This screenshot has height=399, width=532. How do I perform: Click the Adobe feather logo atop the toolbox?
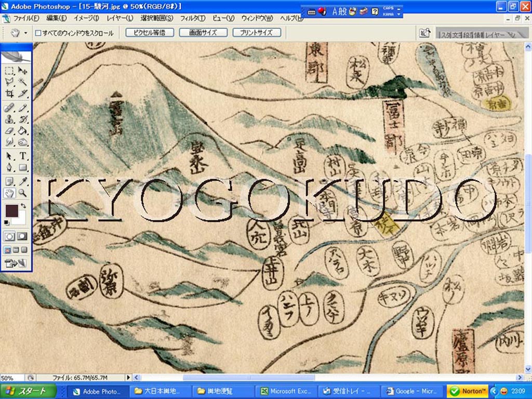pos(16,57)
